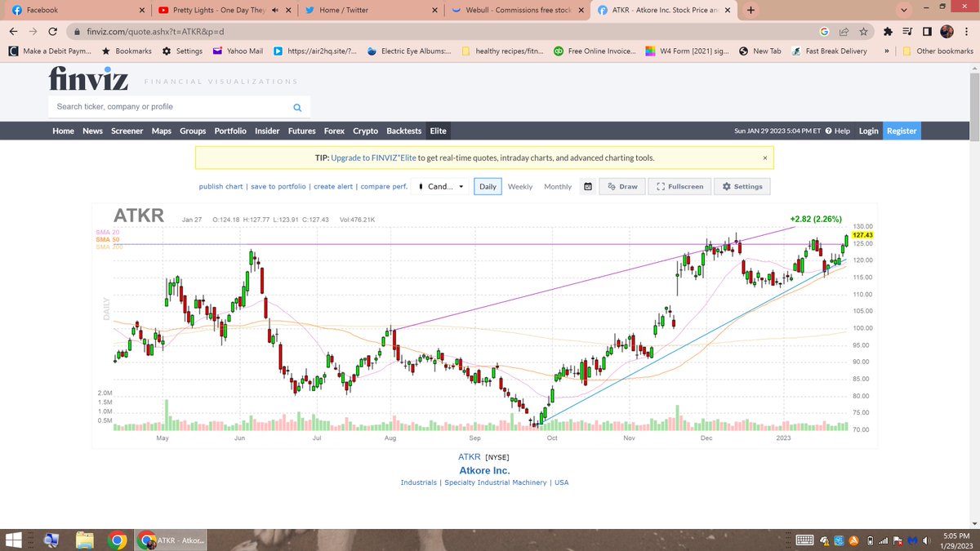Image resolution: width=980 pixels, height=551 pixels.
Task: Click the Google icon in the address bar
Action: [x=825, y=31]
